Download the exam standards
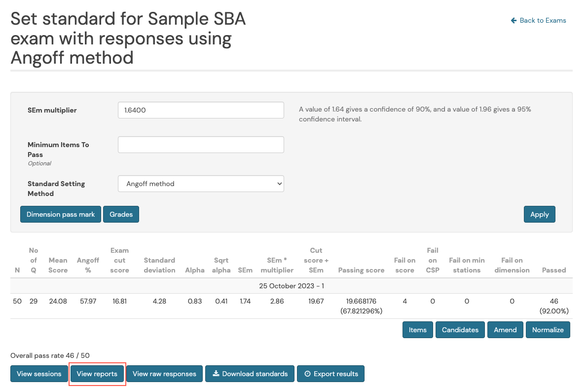The width and height of the screenshot is (588, 387). coord(250,374)
